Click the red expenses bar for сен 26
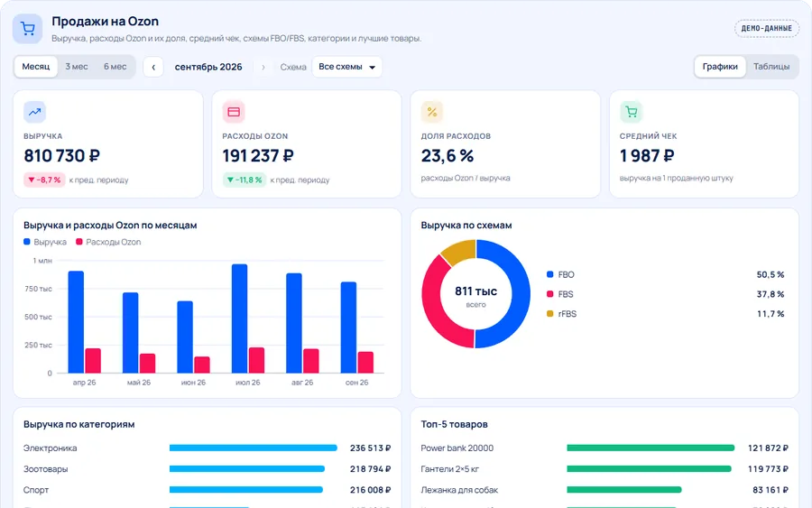The width and height of the screenshot is (812, 508). pyautogui.click(x=365, y=362)
